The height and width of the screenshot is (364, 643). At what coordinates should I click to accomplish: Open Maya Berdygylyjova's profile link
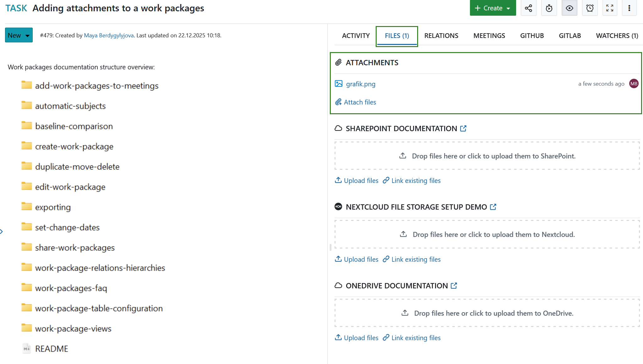[x=108, y=35]
